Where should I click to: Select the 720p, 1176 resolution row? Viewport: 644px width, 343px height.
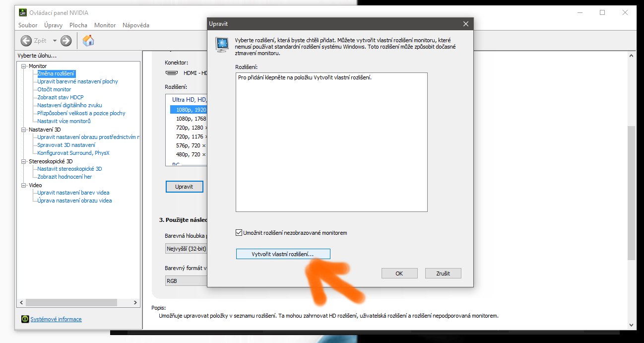tap(189, 137)
